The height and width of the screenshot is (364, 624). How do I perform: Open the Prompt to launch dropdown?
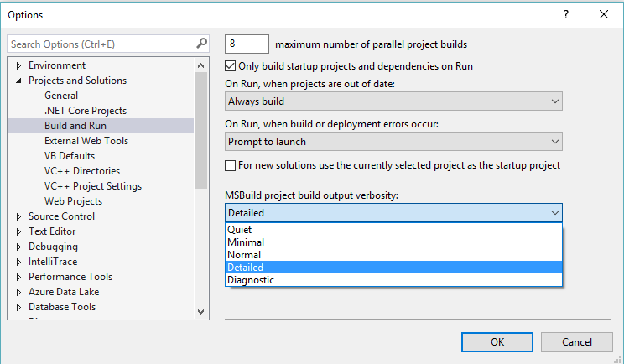pyautogui.click(x=393, y=142)
